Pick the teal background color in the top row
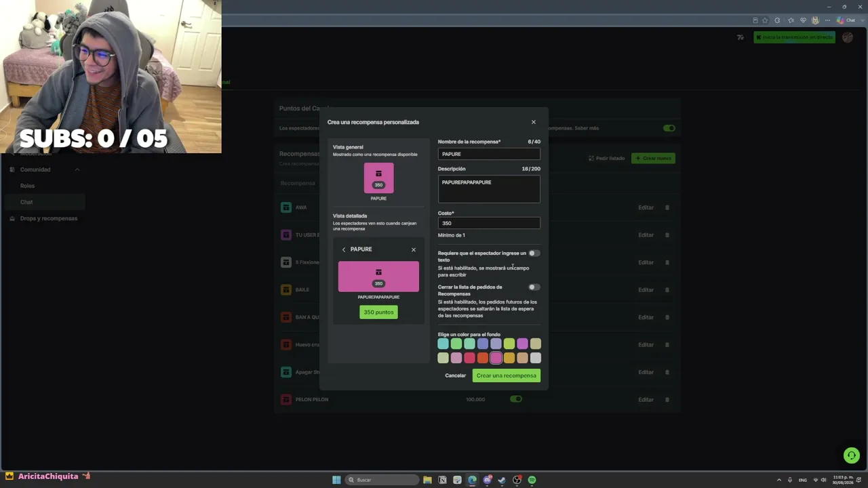This screenshot has width=868, height=488. pos(443,344)
